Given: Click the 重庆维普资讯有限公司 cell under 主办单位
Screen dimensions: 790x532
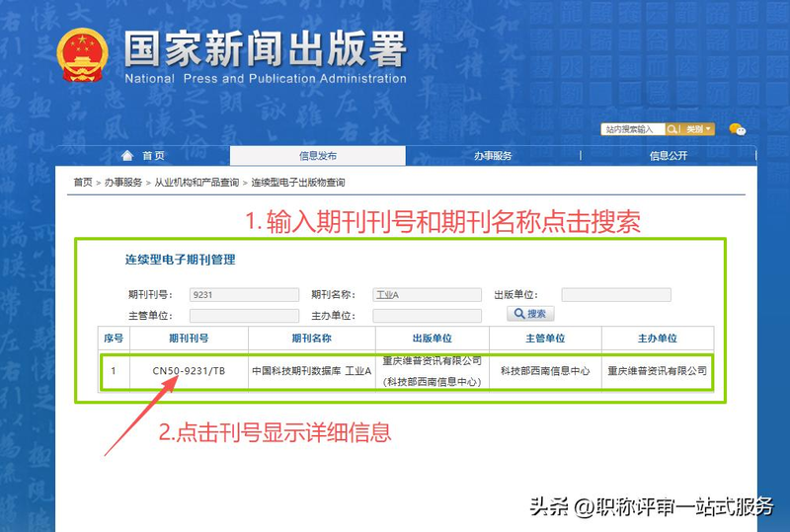Looking at the screenshot, I should 657,371.
